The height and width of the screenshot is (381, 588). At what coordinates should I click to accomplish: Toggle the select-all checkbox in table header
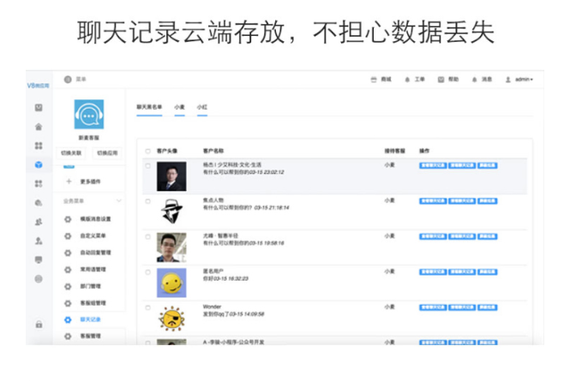coord(147,151)
